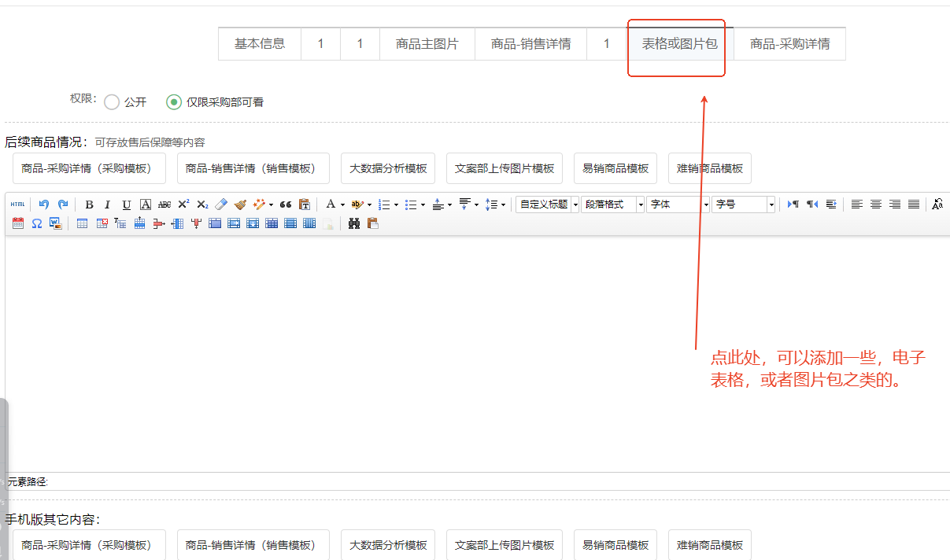Toggle justify alignment in editor toolbar
This screenshot has width=950, height=560.
[913, 204]
